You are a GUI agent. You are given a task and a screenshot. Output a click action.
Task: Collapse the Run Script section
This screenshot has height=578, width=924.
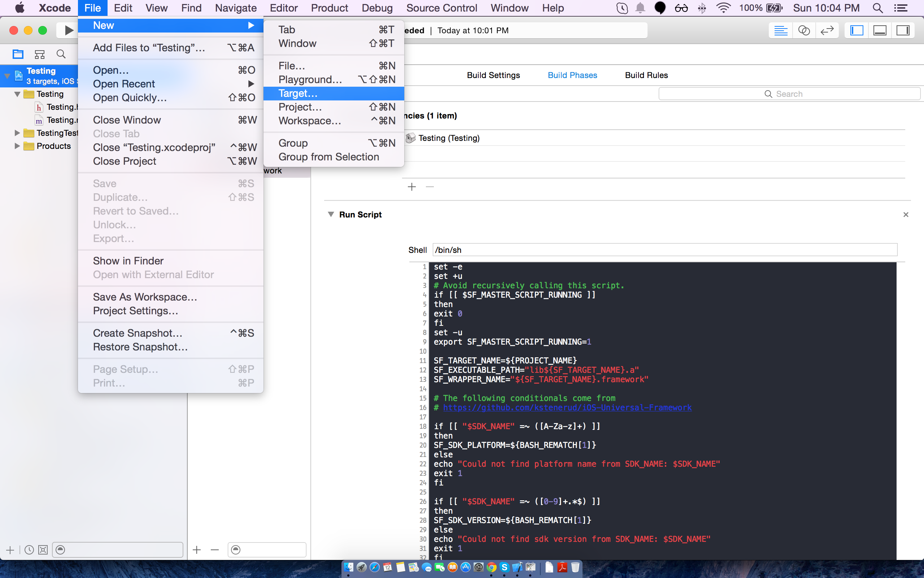pyautogui.click(x=331, y=215)
